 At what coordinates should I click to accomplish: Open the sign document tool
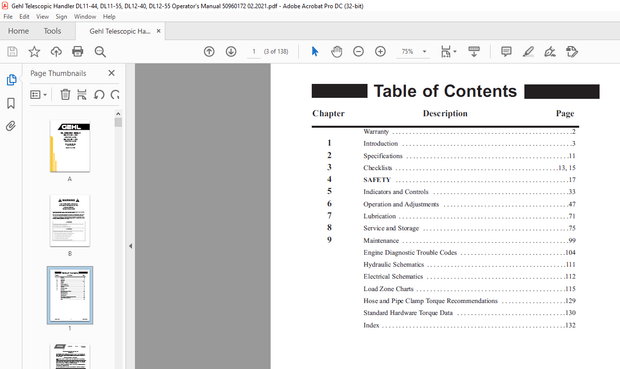(x=550, y=51)
